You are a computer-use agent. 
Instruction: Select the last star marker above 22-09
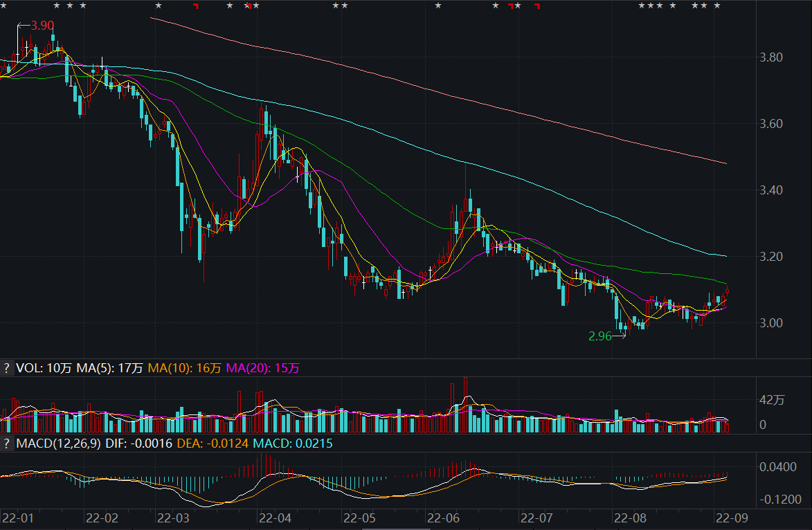point(717,6)
